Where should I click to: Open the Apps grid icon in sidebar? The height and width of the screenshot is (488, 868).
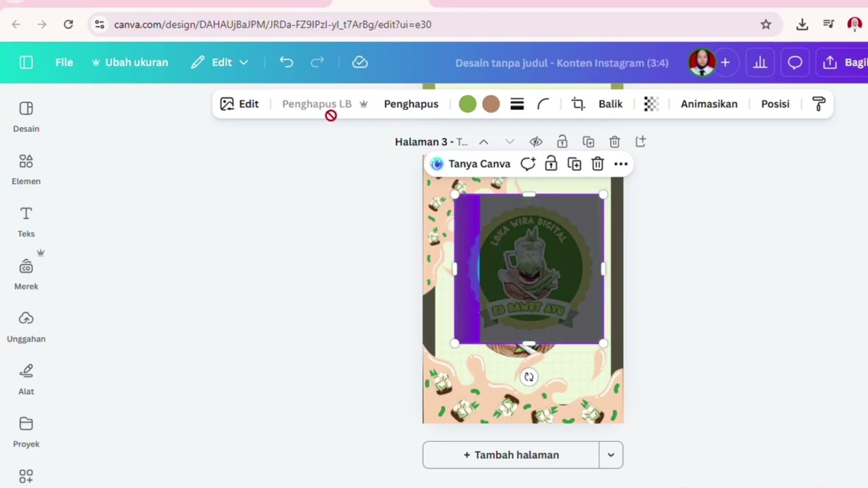[26, 476]
